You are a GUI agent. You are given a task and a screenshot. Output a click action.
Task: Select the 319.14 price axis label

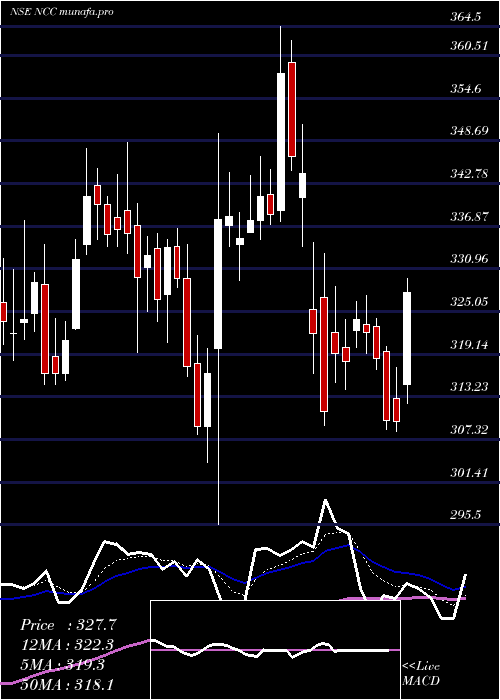point(468,344)
